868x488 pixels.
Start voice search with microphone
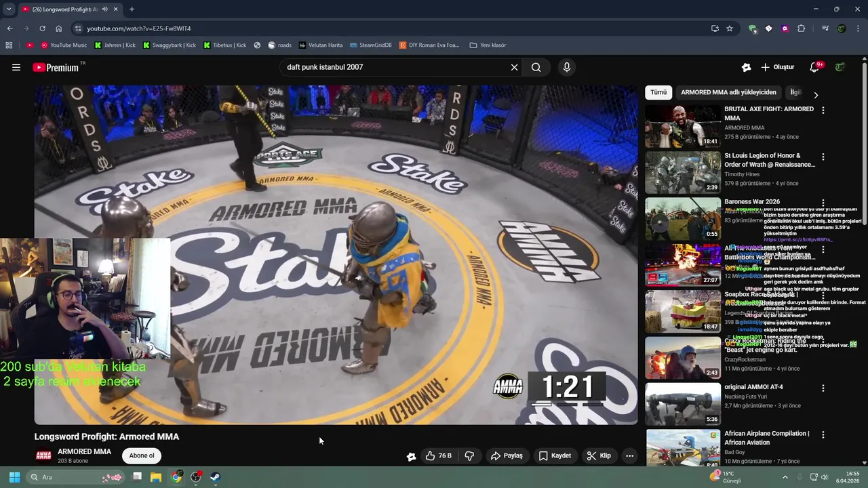tap(567, 67)
